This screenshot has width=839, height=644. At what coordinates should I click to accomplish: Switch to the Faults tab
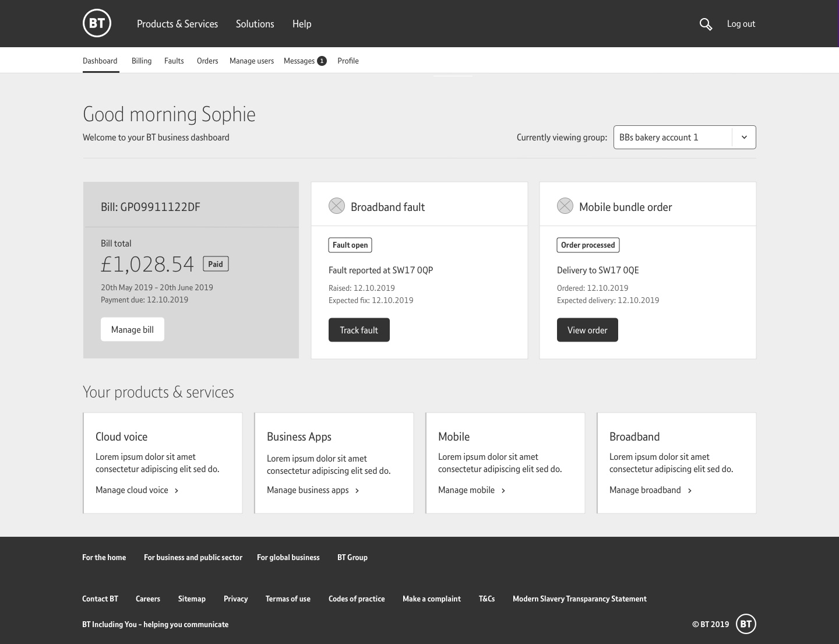click(x=174, y=61)
